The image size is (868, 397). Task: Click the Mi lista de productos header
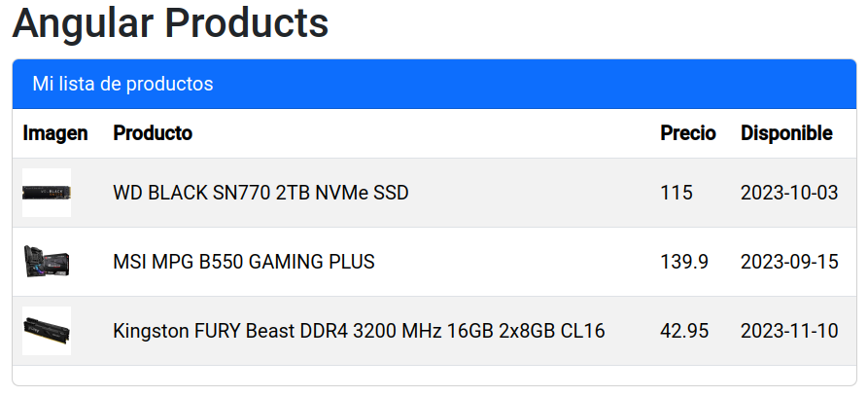click(x=122, y=84)
